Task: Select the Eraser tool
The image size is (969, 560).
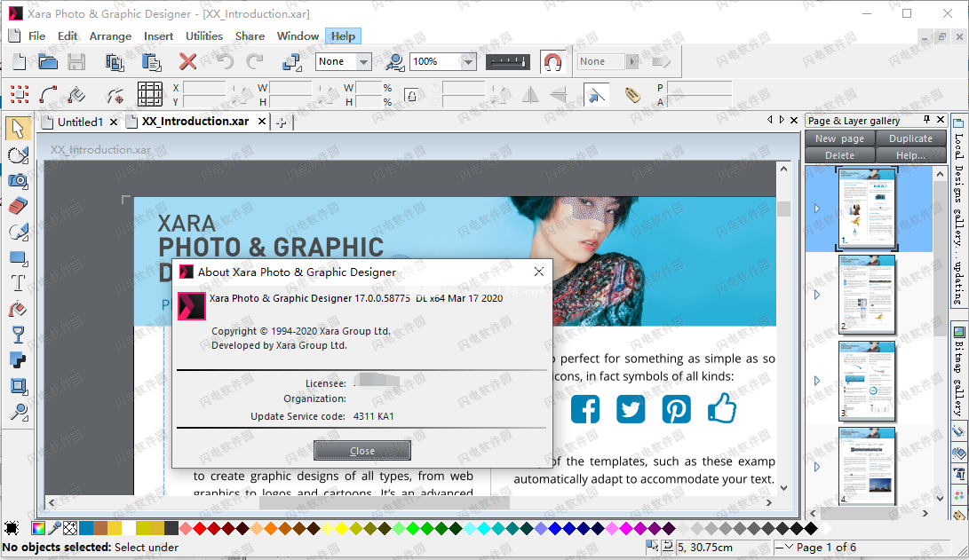Action: [x=18, y=206]
